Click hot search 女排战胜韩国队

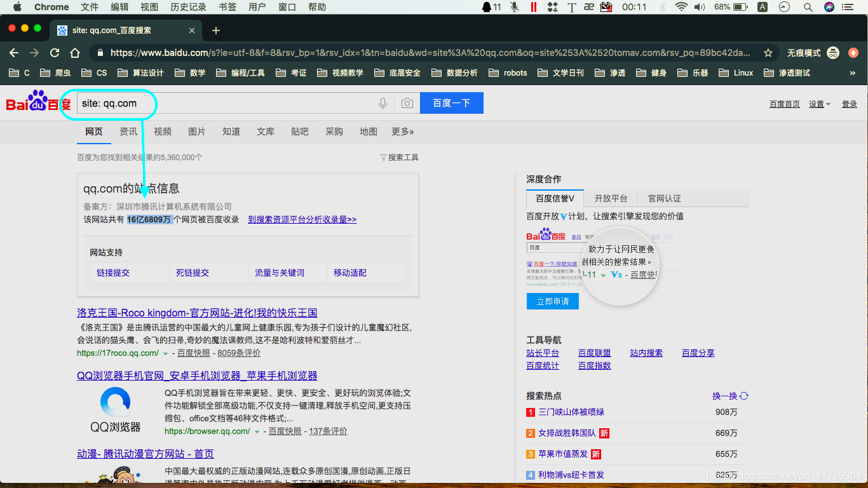coord(567,433)
